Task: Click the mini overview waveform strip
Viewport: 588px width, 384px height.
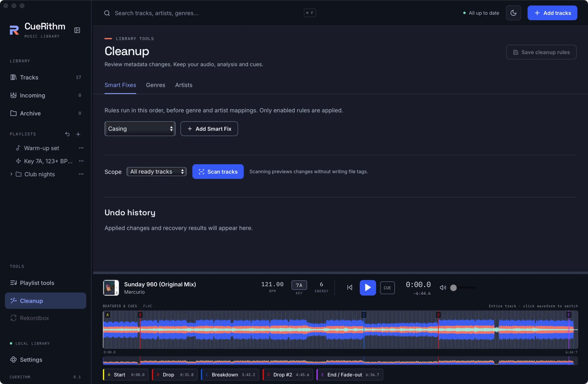Action: tap(340, 360)
